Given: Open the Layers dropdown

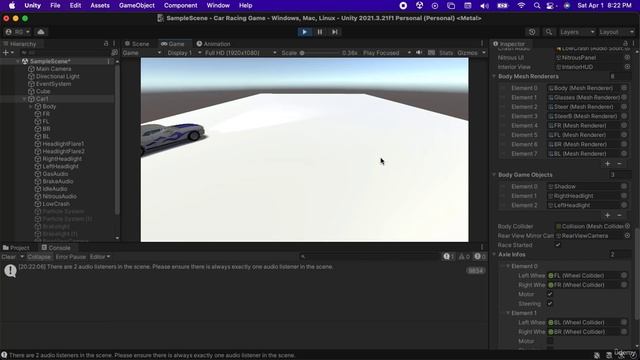Looking at the screenshot, I should point(577,32).
